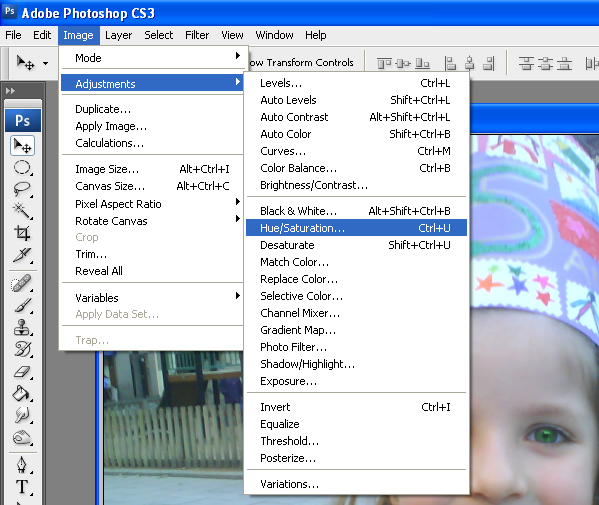Viewport: 599px width, 505px height.
Task: Align bottom edges icon
Action: click(422, 63)
